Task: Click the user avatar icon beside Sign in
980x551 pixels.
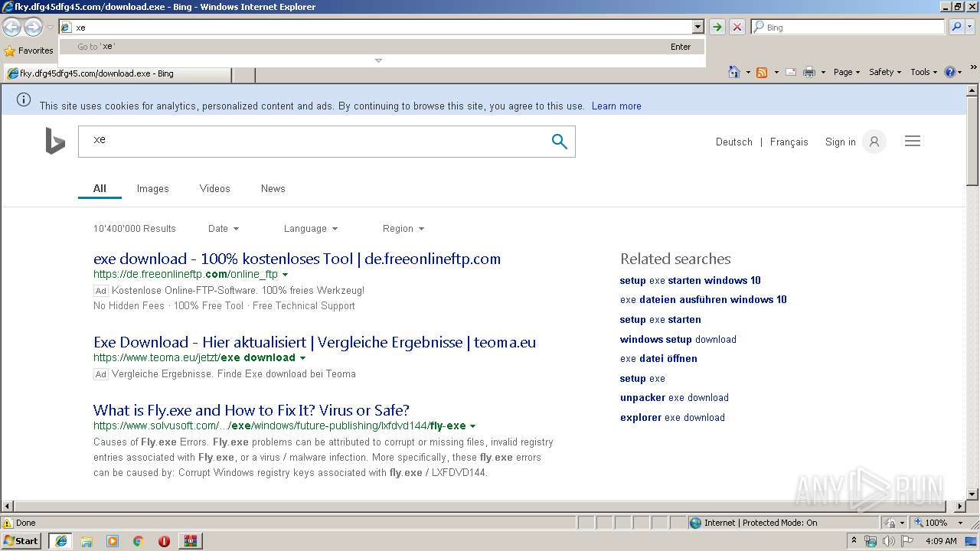Action: tap(874, 142)
